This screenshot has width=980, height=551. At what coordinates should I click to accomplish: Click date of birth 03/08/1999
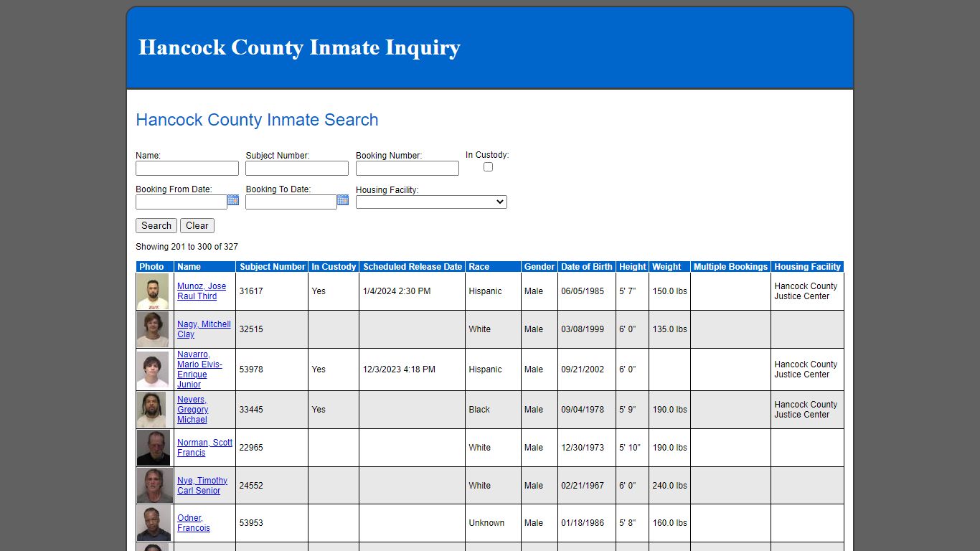583,329
